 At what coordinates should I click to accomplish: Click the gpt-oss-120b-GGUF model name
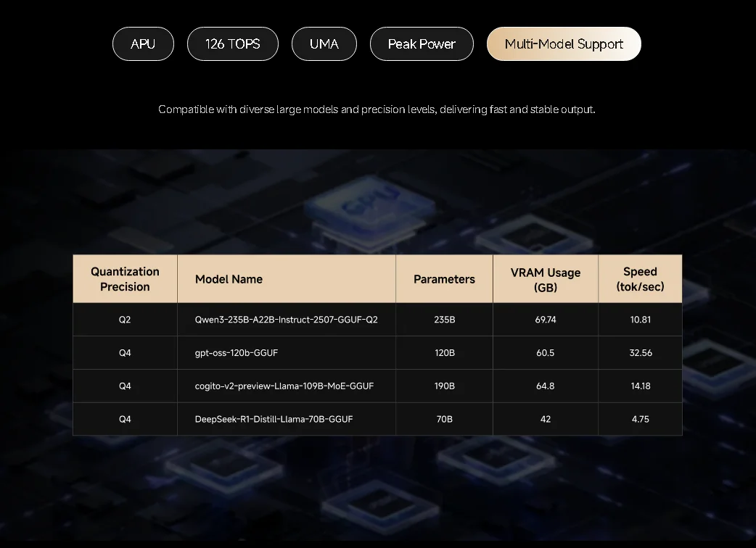click(x=237, y=352)
